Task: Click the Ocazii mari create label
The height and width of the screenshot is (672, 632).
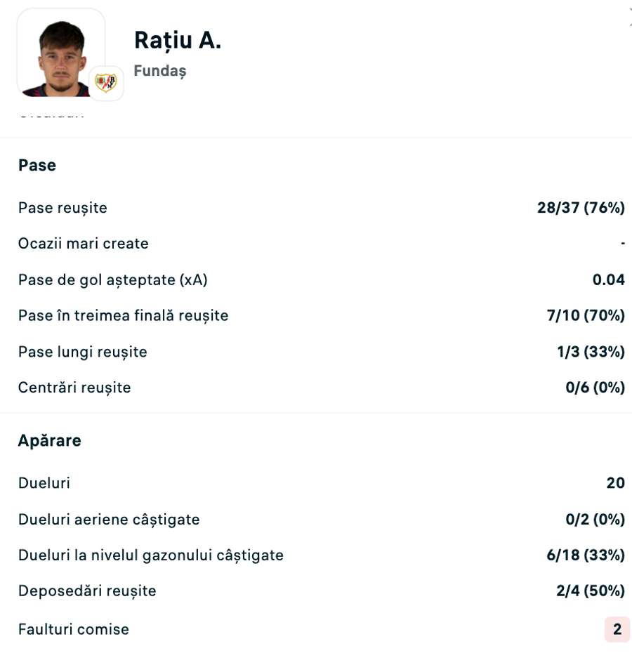Action: (x=84, y=244)
